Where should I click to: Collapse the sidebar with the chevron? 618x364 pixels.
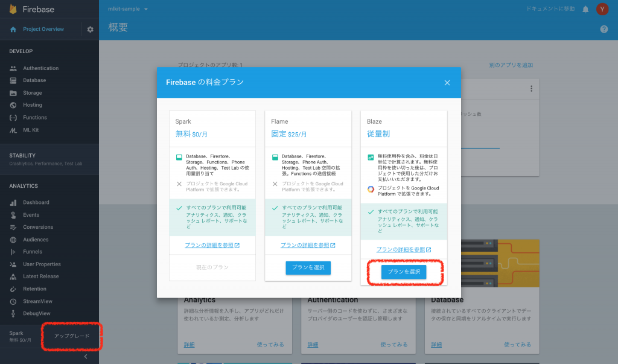[85, 356]
